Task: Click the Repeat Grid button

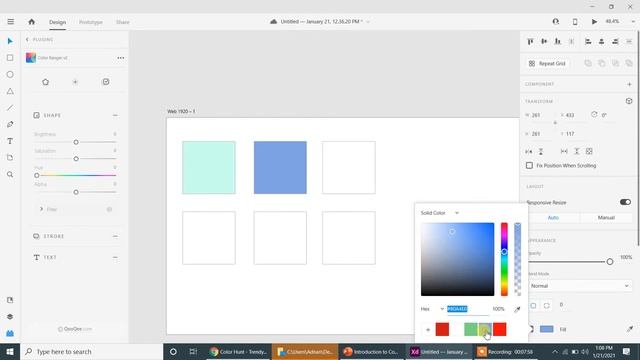Action: [547, 64]
